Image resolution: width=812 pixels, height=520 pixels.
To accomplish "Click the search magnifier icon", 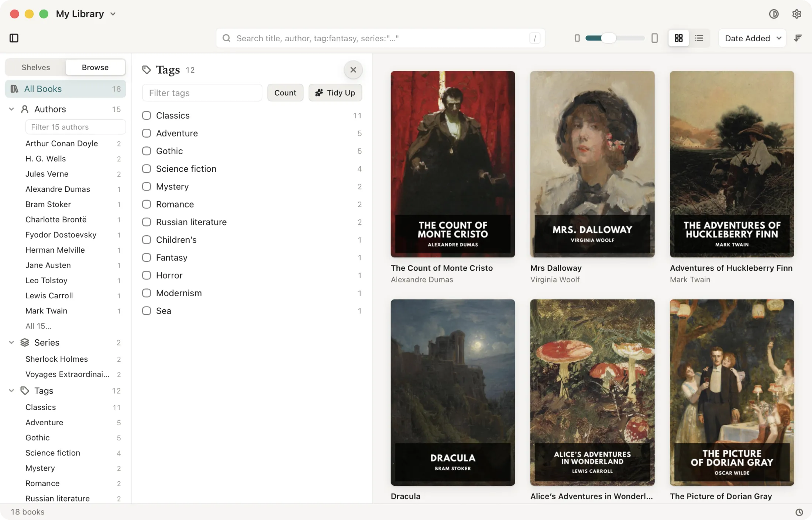I will [227, 38].
